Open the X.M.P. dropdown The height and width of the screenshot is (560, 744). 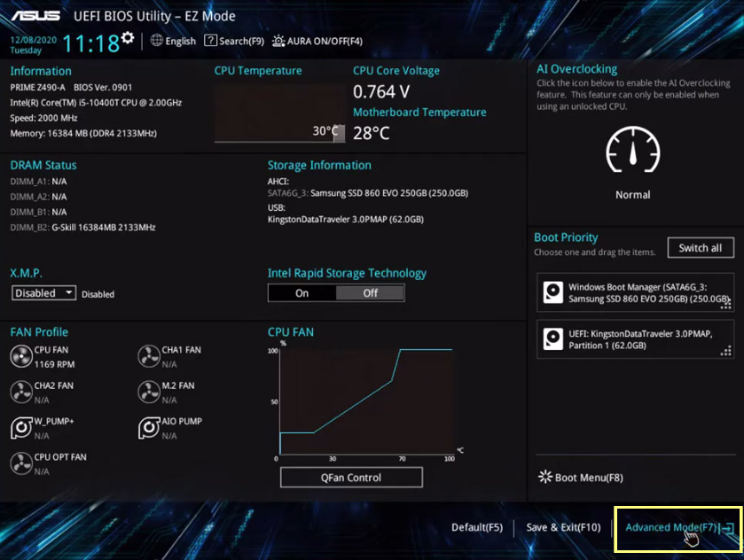tap(43, 293)
